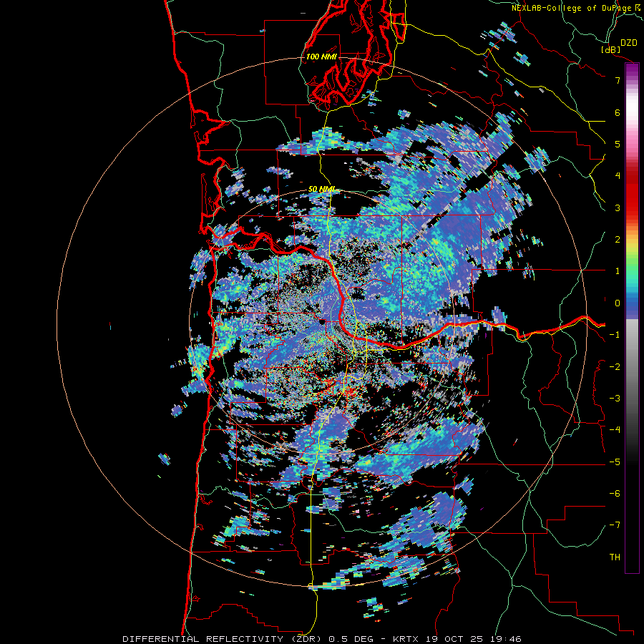The height and width of the screenshot is (644, 644).
Task: Click the black radar site dot at center
Action: [323, 321]
